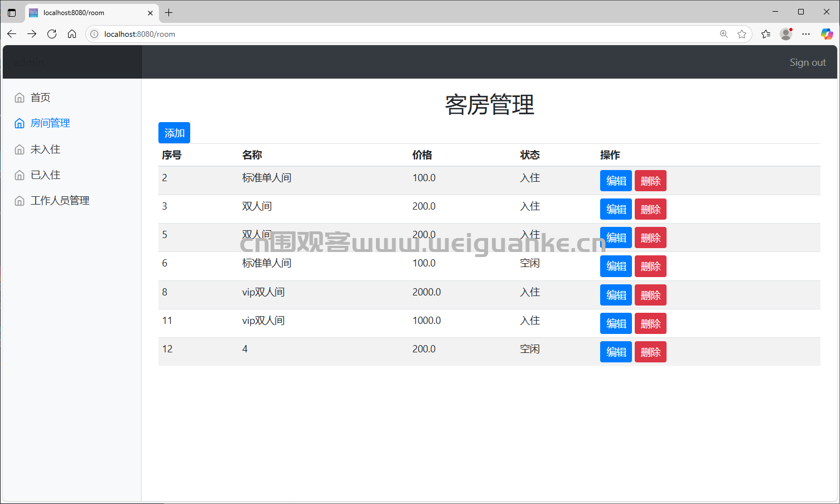This screenshot has width=840, height=504.
Task: Edit room number 2
Action: coord(616,181)
